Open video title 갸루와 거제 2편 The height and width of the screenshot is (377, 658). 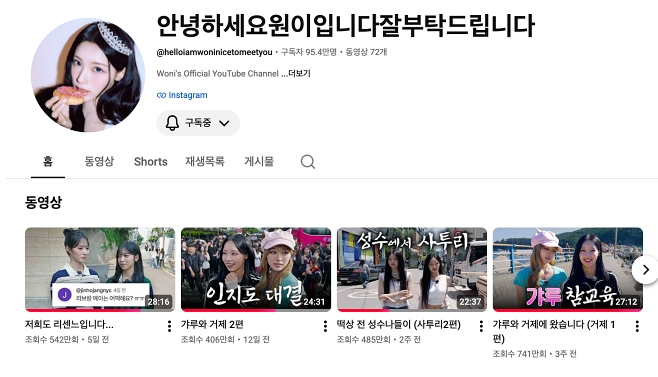212,325
